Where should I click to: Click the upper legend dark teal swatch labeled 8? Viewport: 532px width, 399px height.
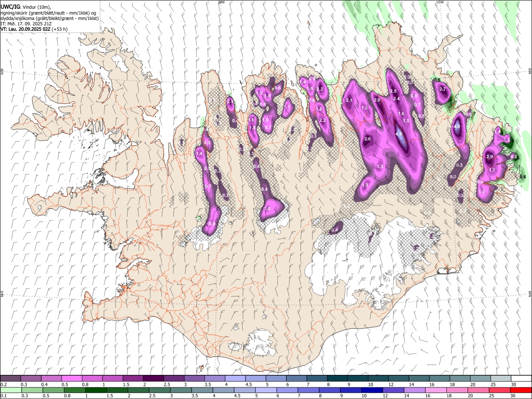coord(337,378)
